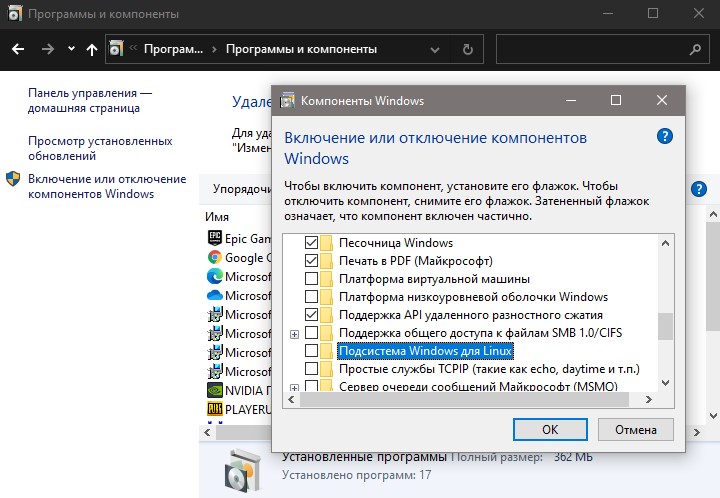Click the Windows Components dialog title icon
720x498 pixels.
(x=287, y=100)
